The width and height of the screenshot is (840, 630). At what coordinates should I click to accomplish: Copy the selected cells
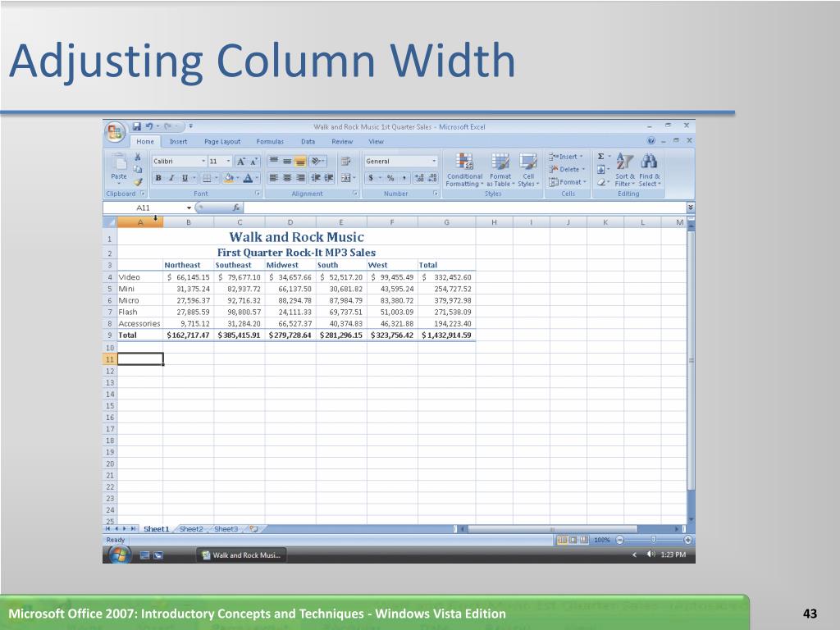[138, 169]
